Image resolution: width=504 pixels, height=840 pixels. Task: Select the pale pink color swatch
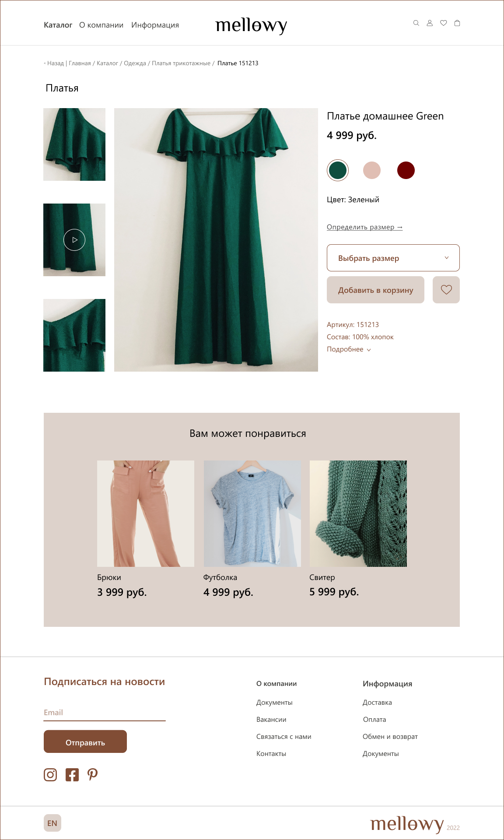click(372, 170)
